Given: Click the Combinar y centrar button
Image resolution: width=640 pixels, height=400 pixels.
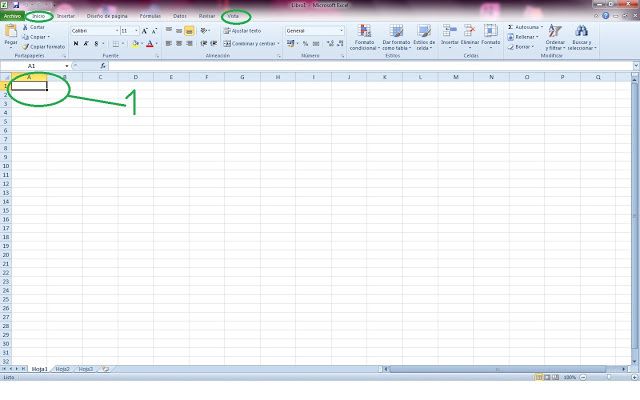Looking at the screenshot, I should [x=252, y=44].
